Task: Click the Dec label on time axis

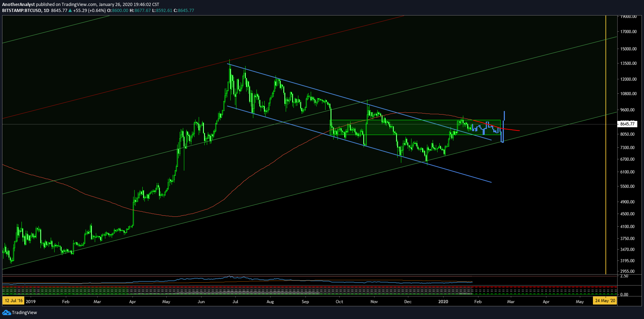Action: [x=408, y=302]
